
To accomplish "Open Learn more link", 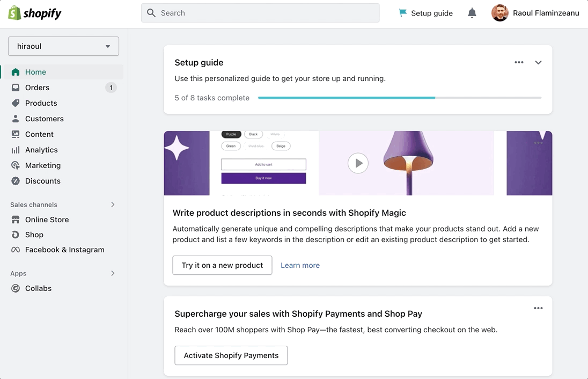I will (300, 265).
